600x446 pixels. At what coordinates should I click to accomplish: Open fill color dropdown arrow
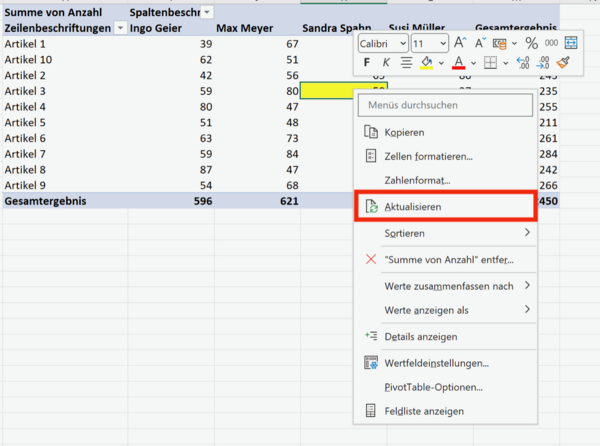click(441, 63)
